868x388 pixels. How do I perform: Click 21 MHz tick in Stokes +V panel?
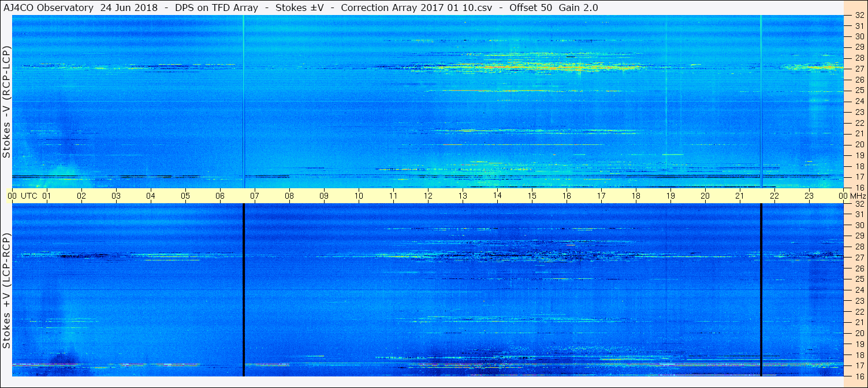[859, 322]
